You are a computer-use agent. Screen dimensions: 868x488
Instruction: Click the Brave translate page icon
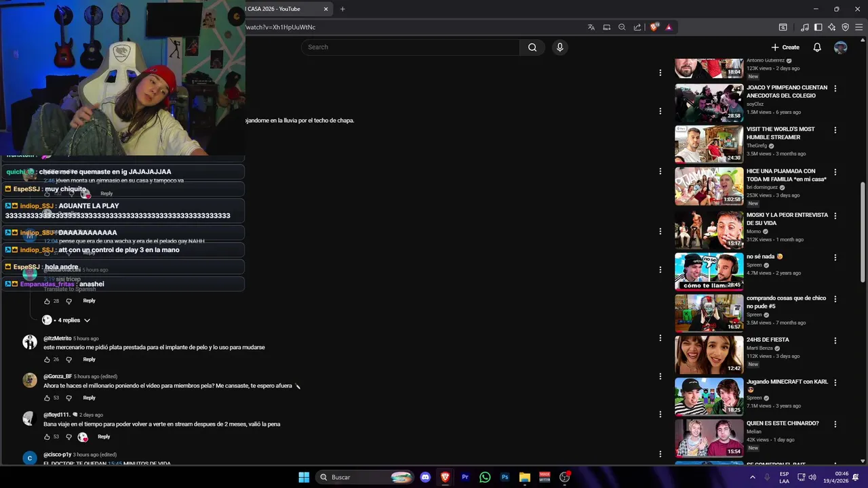(591, 27)
